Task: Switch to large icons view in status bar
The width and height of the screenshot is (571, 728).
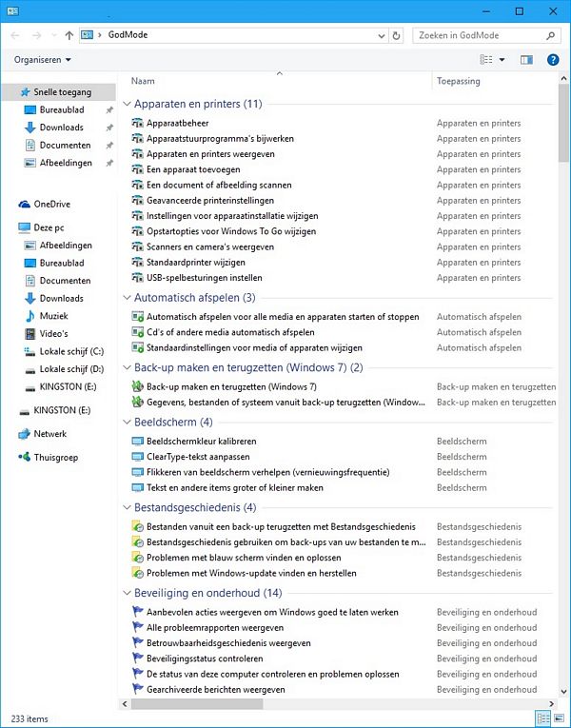Action: pyautogui.click(x=558, y=718)
